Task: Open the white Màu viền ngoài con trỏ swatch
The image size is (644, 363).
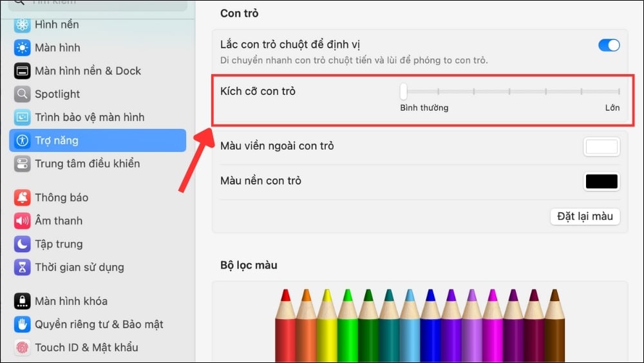Action: point(601,147)
